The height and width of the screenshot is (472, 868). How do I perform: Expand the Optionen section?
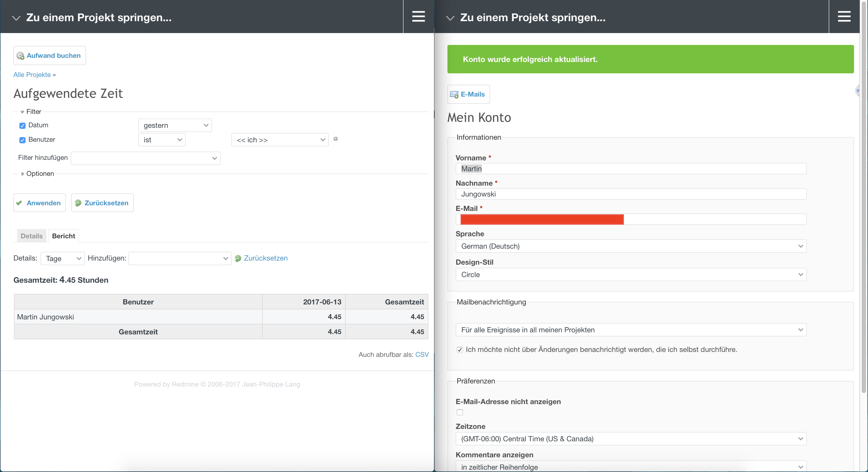(x=37, y=174)
